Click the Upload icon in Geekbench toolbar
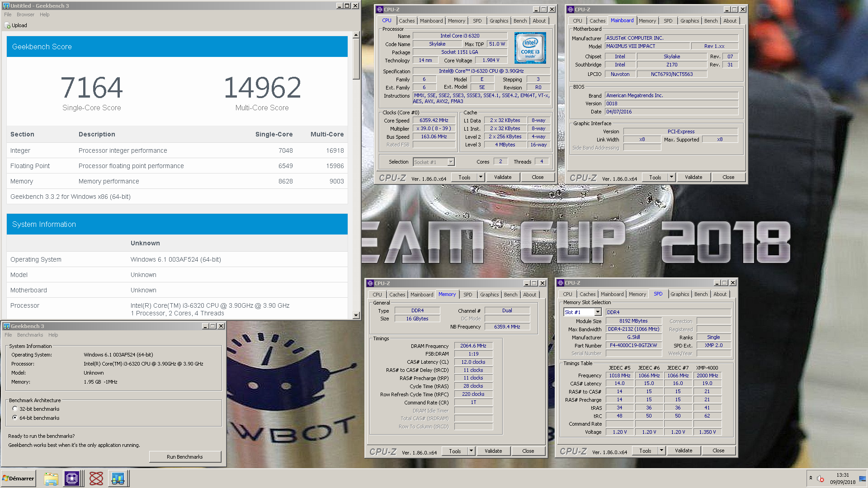 click(7, 26)
